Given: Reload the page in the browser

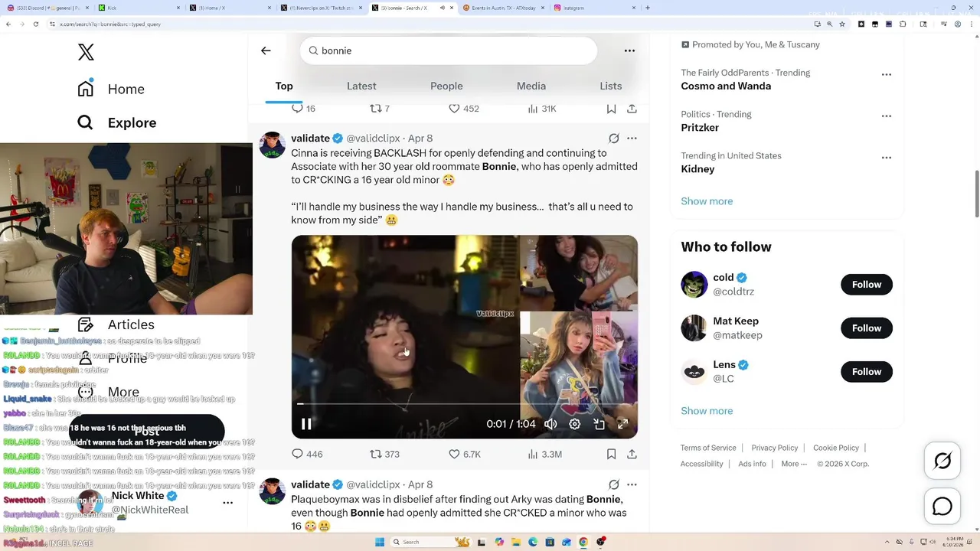Looking at the screenshot, I should pos(35,24).
